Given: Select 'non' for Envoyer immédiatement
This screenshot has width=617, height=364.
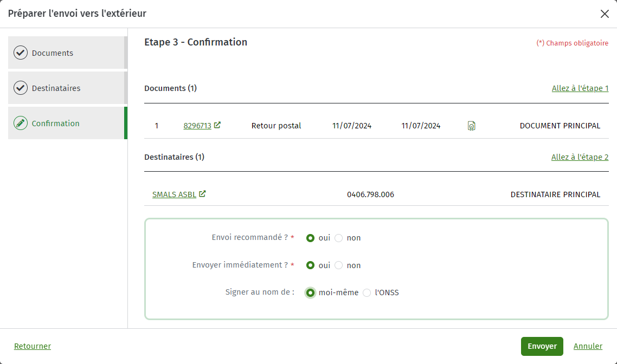Looking at the screenshot, I should click(338, 265).
